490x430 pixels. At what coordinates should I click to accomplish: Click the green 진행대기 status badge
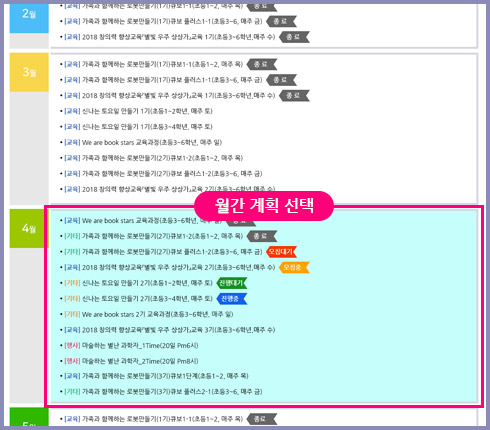click(232, 283)
